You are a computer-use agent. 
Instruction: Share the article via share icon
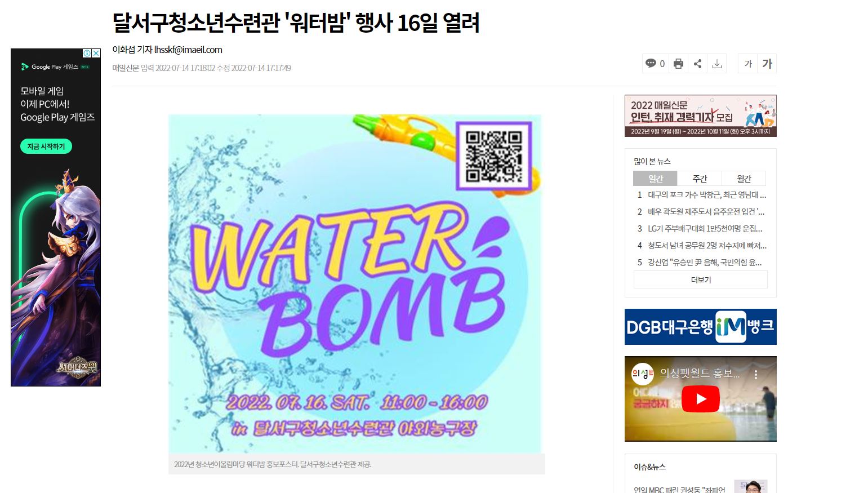pyautogui.click(x=697, y=64)
